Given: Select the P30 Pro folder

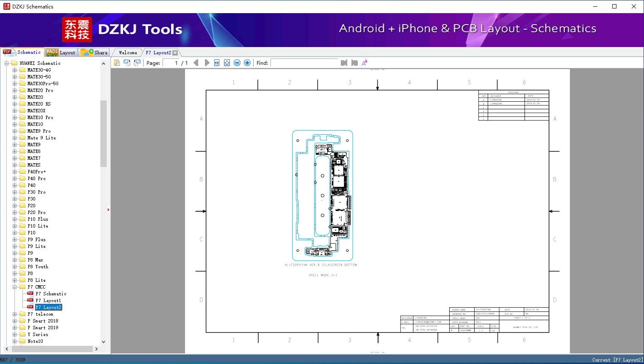Looking at the screenshot, I should (37, 192).
